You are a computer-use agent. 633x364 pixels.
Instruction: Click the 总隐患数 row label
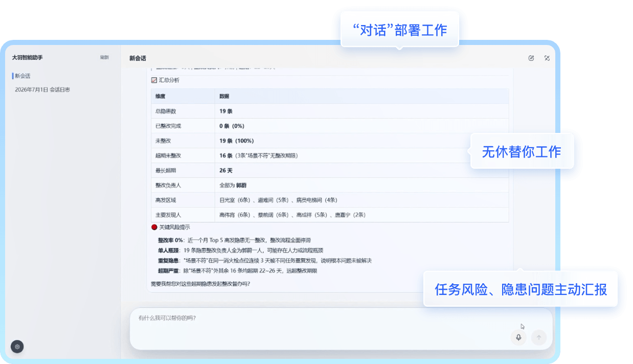pyautogui.click(x=166, y=111)
